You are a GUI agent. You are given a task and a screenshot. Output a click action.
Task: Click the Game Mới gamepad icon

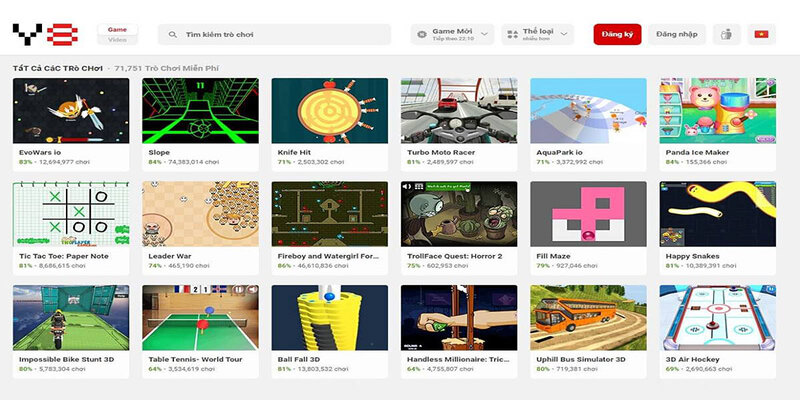click(423, 35)
